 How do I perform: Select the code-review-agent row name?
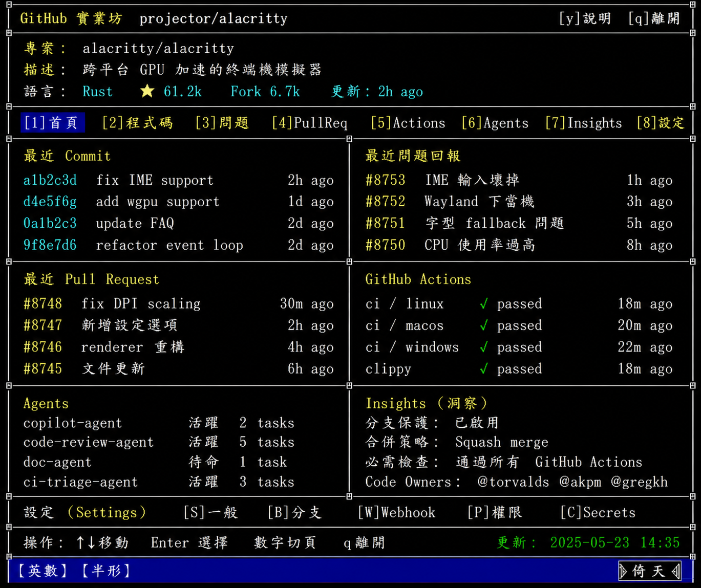coord(89,442)
